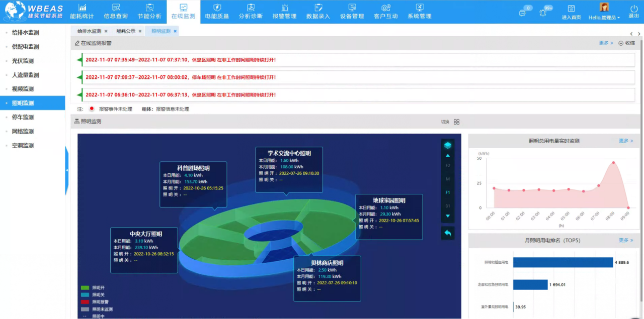
Task: Select floor F2 in the floor selector
Action: 448,165
